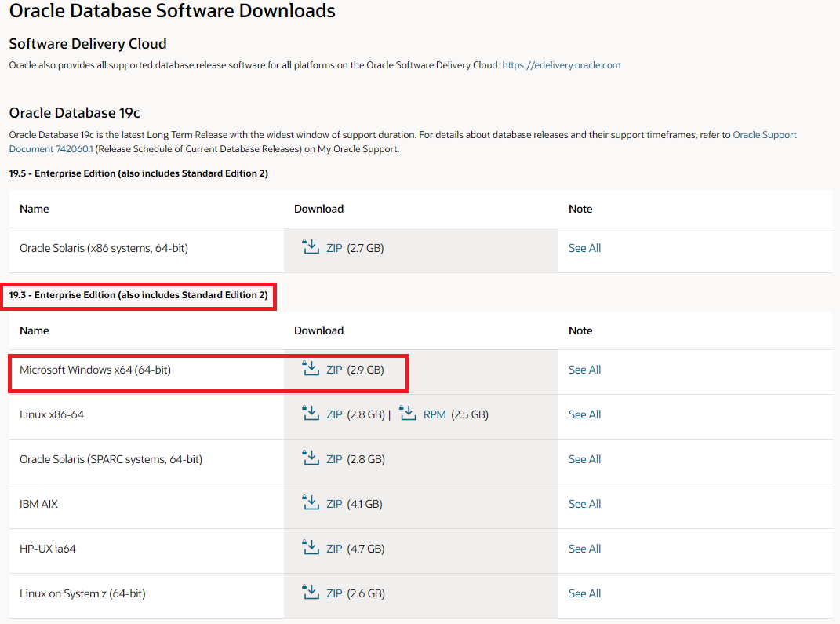Image resolution: width=840 pixels, height=624 pixels.
Task: Click Oracle Database Software Downloads title
Action: 173,11
